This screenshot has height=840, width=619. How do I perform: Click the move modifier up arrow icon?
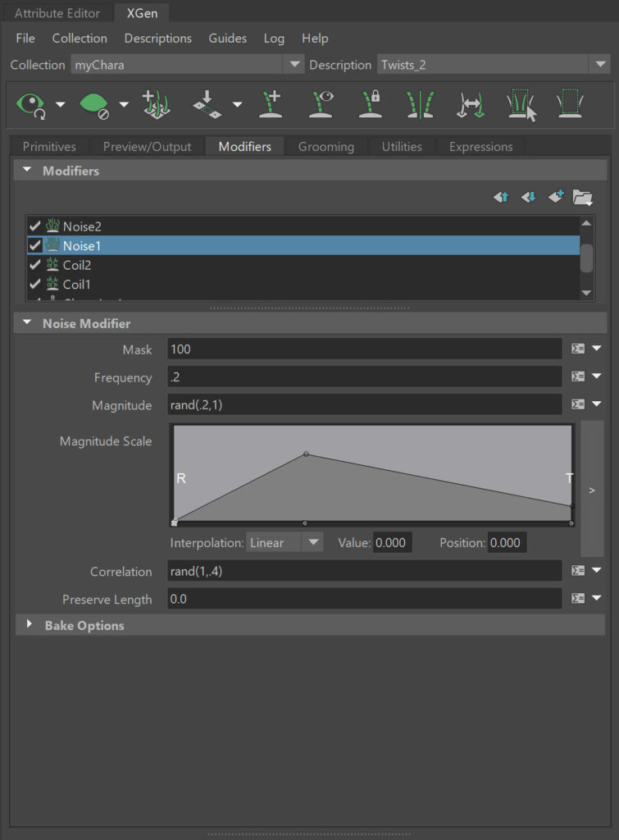click(501, 197)
